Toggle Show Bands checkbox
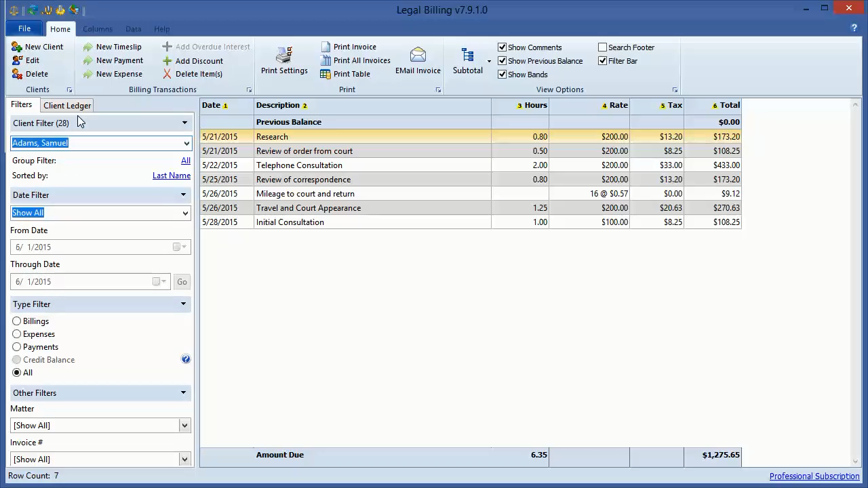 [502, 74]
